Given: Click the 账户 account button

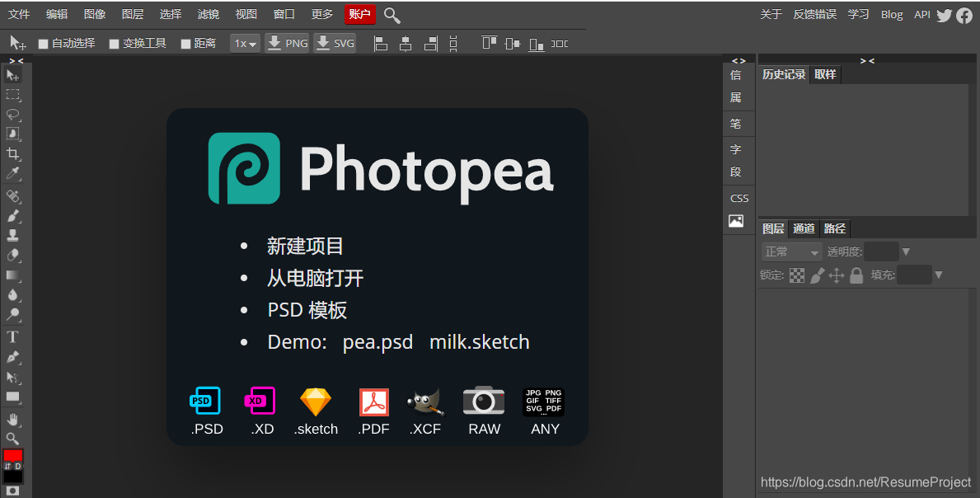Looking at the screenshot, I should click(359, 14).
